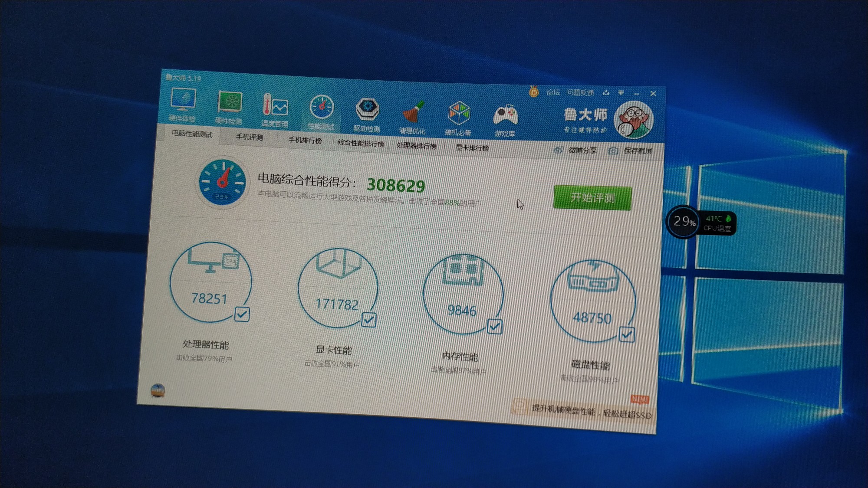Switch to the 手机评测 tab
Screen dimensions: 868x488
click(249, 137)
